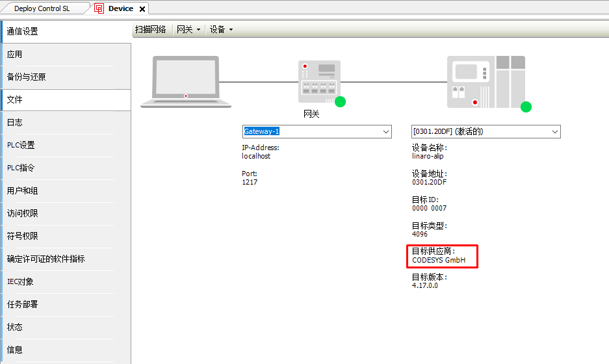Click the port value 1217
Image resolution: width=609 pixels, height=364 pixels.
(250, 182)
